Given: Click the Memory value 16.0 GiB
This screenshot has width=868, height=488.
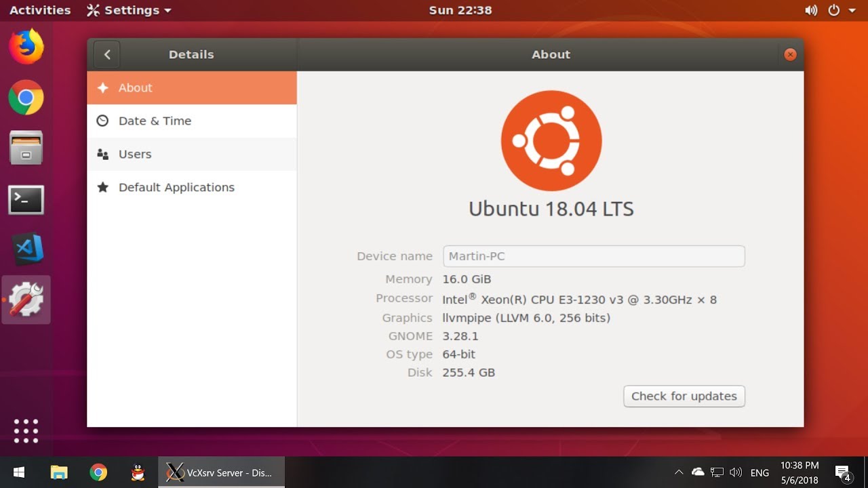Looking at the screenshot, I should (x=467, y=279).
